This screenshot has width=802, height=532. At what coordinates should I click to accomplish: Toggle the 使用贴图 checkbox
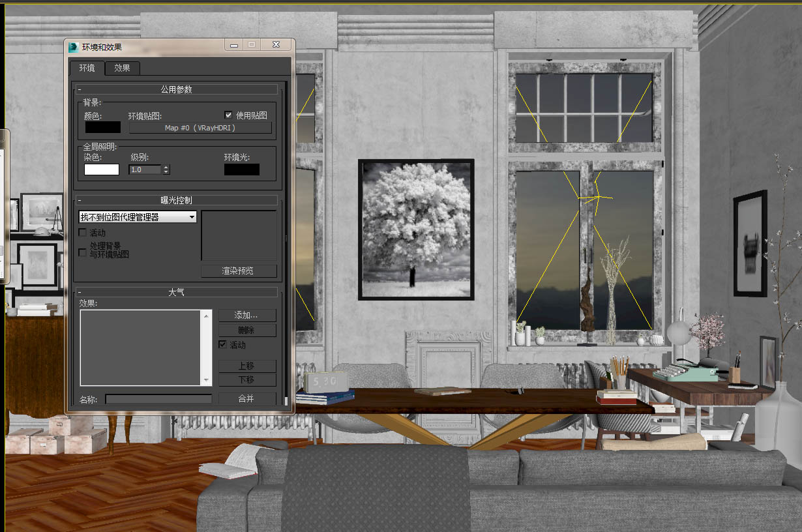(x=228, y=115)
